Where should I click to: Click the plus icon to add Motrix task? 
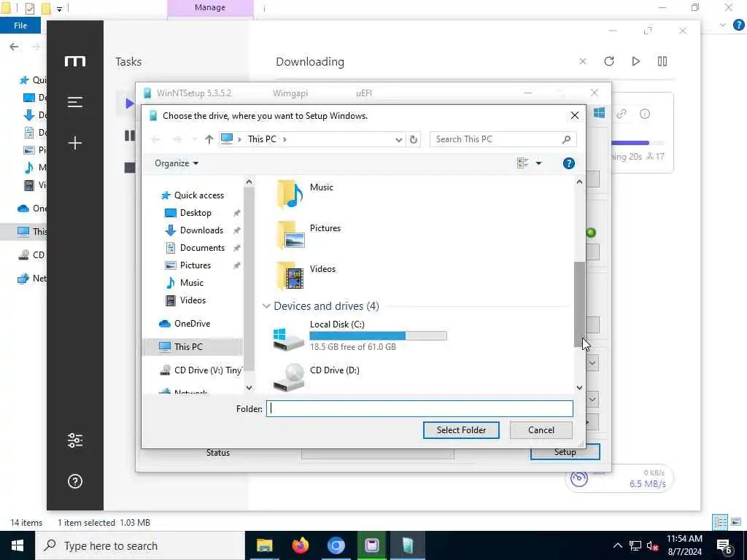(75, 143)
